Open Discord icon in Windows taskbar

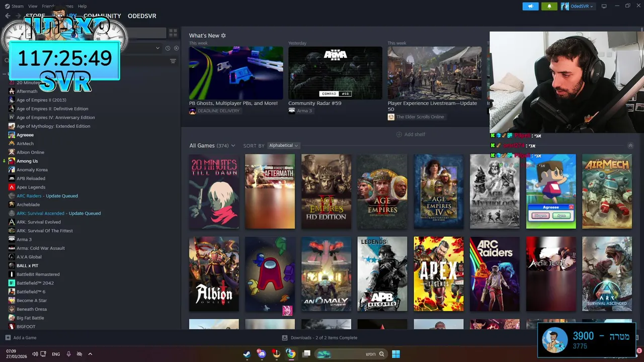(262, 354)
